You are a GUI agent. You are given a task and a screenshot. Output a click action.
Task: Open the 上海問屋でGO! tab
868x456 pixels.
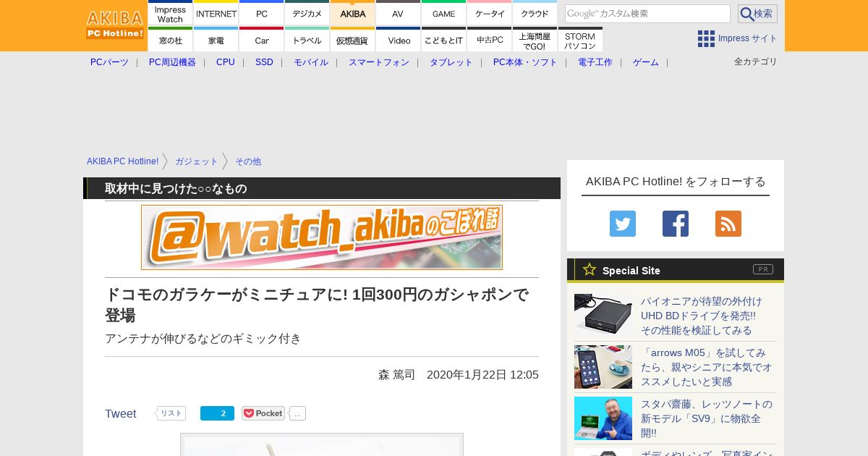click(x=535, y=40)
